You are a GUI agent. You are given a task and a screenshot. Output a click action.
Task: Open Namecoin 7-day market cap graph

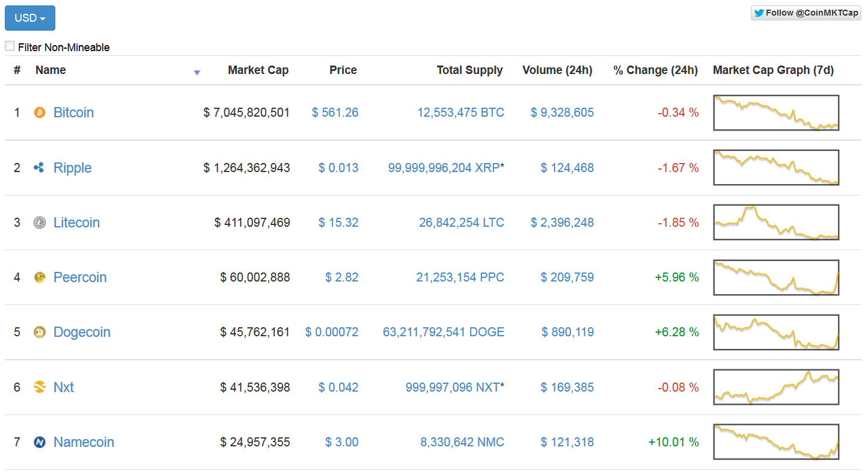click(x=776, y=442)
